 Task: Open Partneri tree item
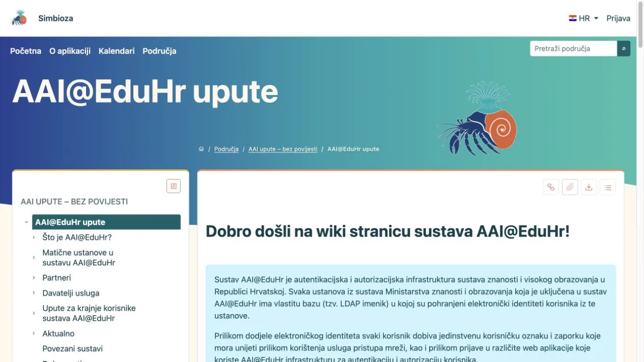click(x=57, y=278)
